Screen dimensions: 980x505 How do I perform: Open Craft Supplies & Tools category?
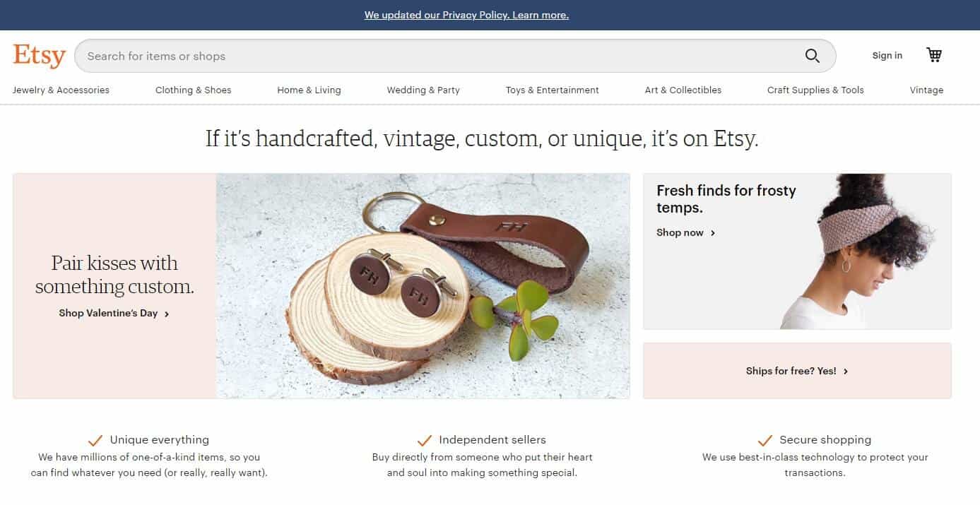click(815, 90)
